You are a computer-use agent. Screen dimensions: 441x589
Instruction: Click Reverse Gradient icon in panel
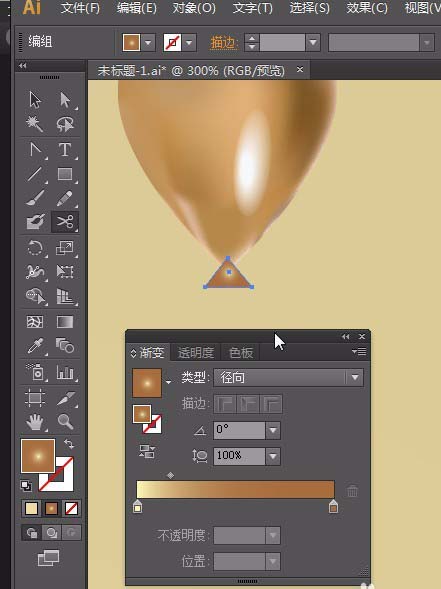147,452
